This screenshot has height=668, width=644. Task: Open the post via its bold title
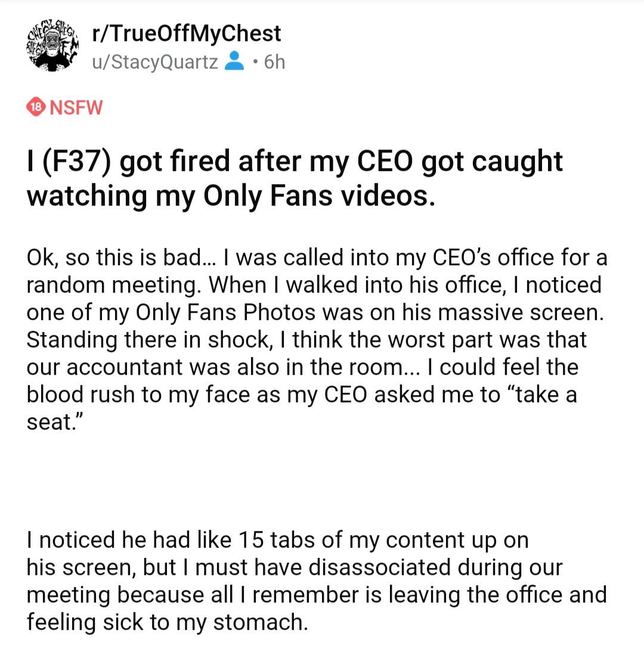click(x=295, y=178)
